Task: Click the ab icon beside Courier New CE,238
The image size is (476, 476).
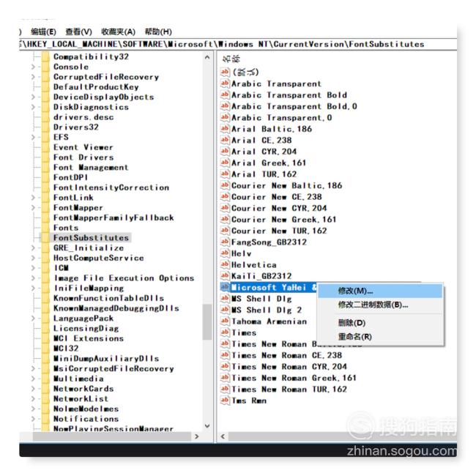Action: point(225,197)
